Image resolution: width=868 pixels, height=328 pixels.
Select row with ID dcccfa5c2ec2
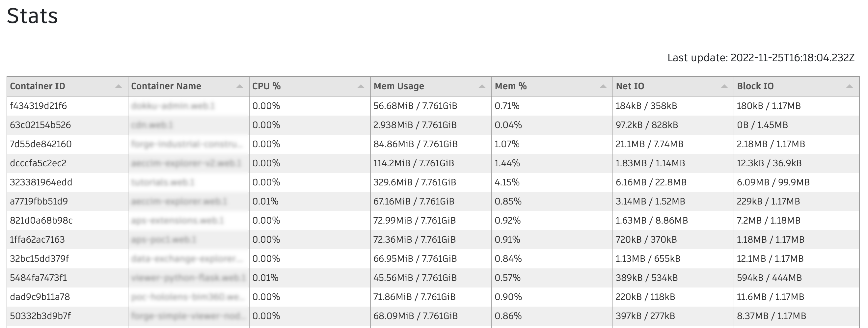click(433, 163)
